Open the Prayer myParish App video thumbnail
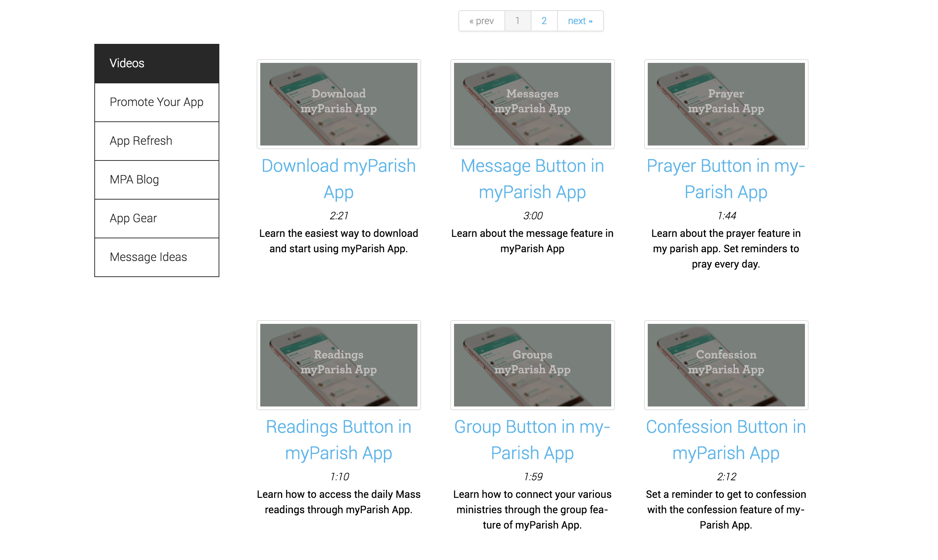The width and height of the screenshot is (938, 560). [726, 104]
